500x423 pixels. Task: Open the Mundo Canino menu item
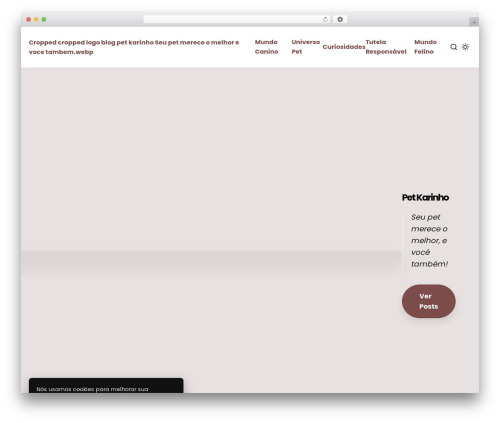point(266,47)
